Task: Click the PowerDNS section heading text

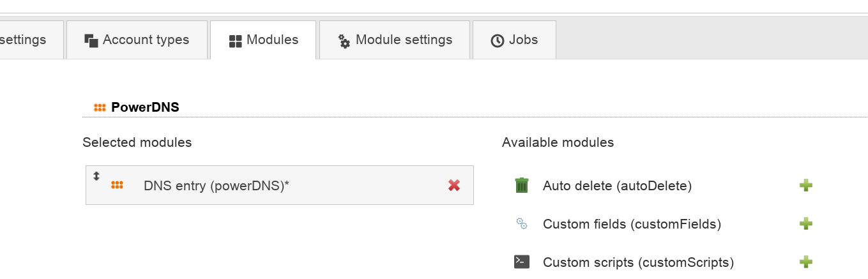Action: pyautogui.click(x=145, y=107)
